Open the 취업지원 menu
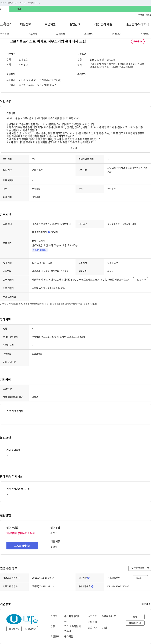The height and width of the screenshot is (644, 151). point(50,24)
